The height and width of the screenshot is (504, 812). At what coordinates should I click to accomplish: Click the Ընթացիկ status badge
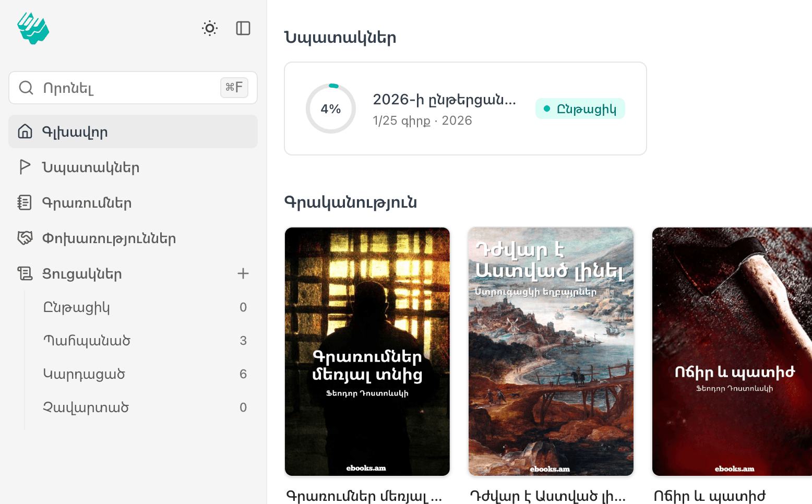(580, 109)
